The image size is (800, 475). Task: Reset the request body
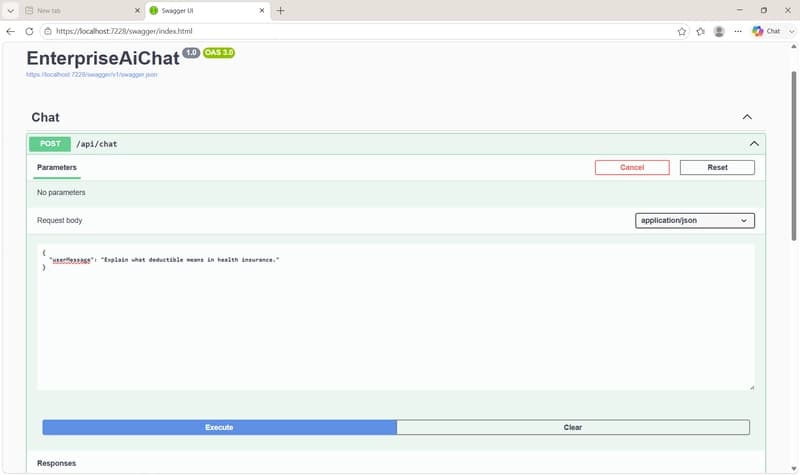[x=717, y=167]
